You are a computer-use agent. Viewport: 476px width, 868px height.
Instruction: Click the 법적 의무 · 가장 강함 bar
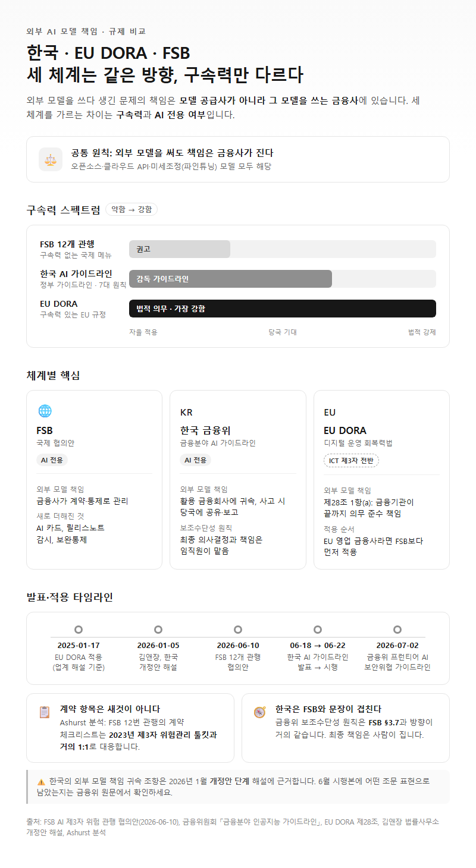pyautogui.click(x=283, y=309)
